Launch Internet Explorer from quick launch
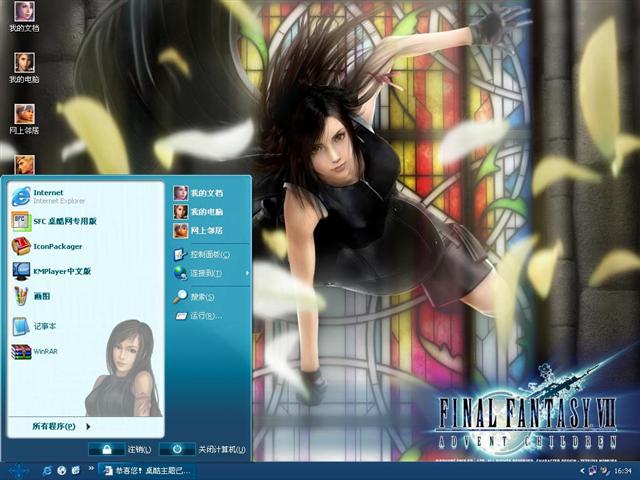The width and height of the screenshot is (640, 480). (x=47, y=471)
